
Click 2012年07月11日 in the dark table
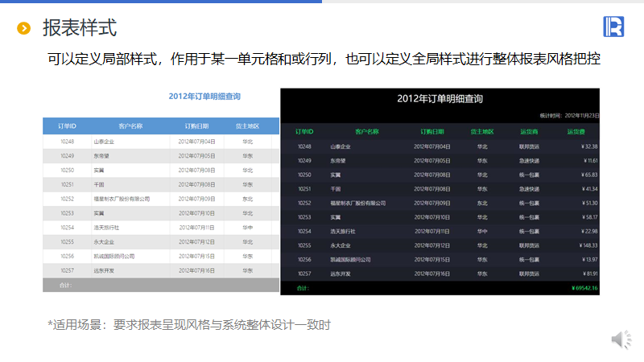tap(432, 232)
